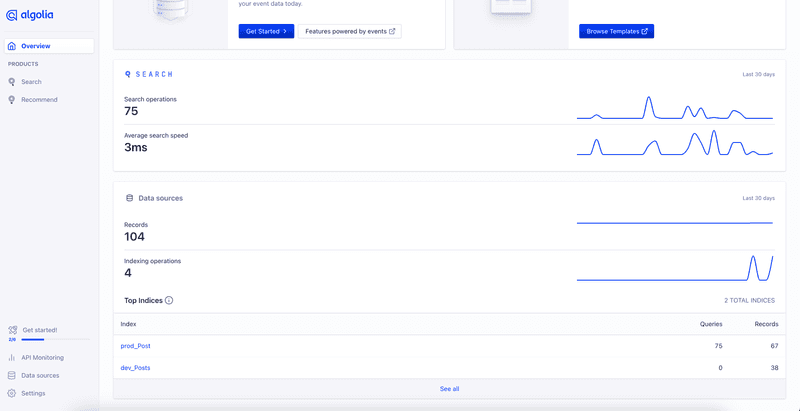Click the Recommend bulb icon
This screenshot has width=800, height=411.
pyautogui.click(x=12, y=99)
